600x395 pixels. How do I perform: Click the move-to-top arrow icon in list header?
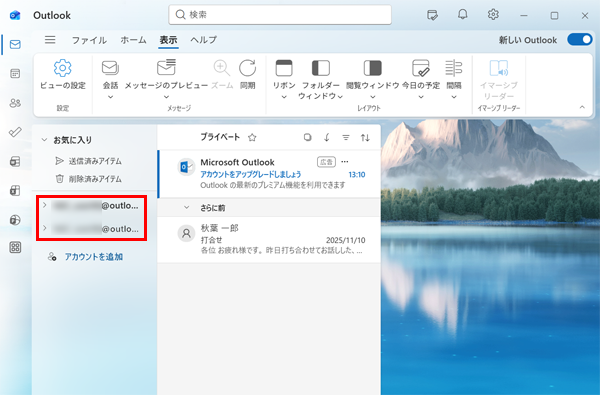click(x=326, y=137)
